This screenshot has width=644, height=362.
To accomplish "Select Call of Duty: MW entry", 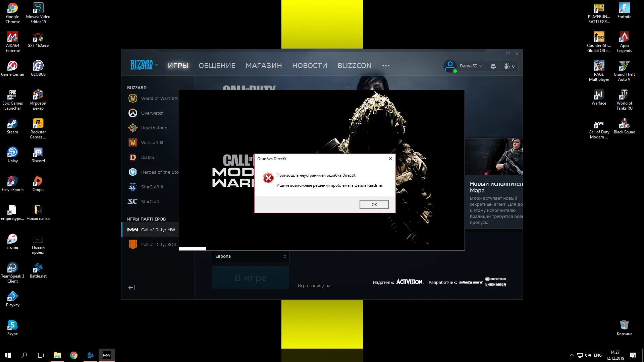I will coord(150,230).
